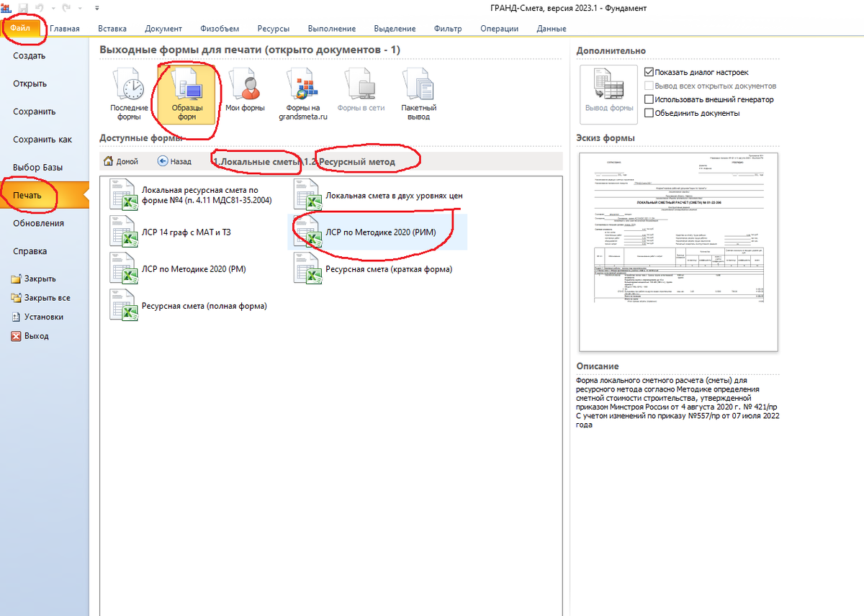Screen dimensions: 864x616
Task: Toggle Вывод всех открытых документов checkbox
Action: (649, 86)
